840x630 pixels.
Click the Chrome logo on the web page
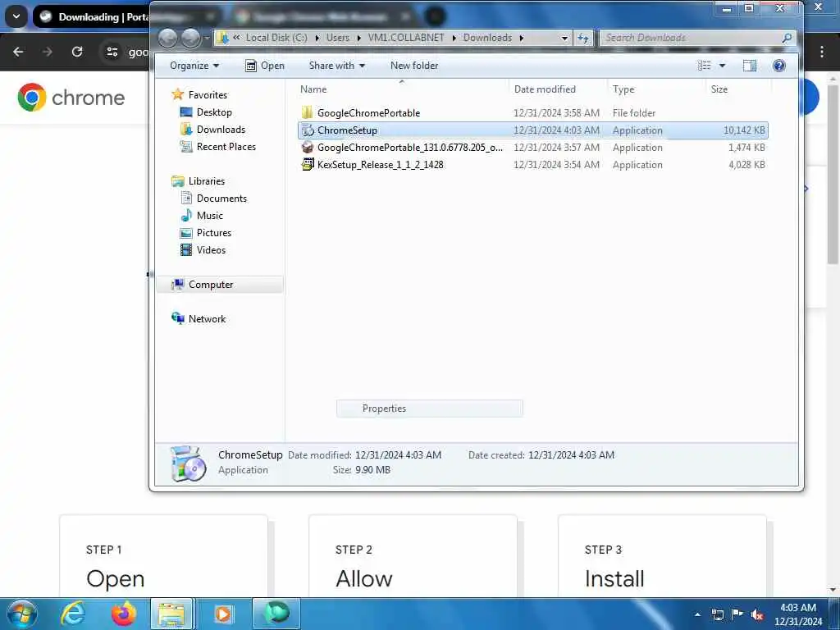tap(32, 97)
